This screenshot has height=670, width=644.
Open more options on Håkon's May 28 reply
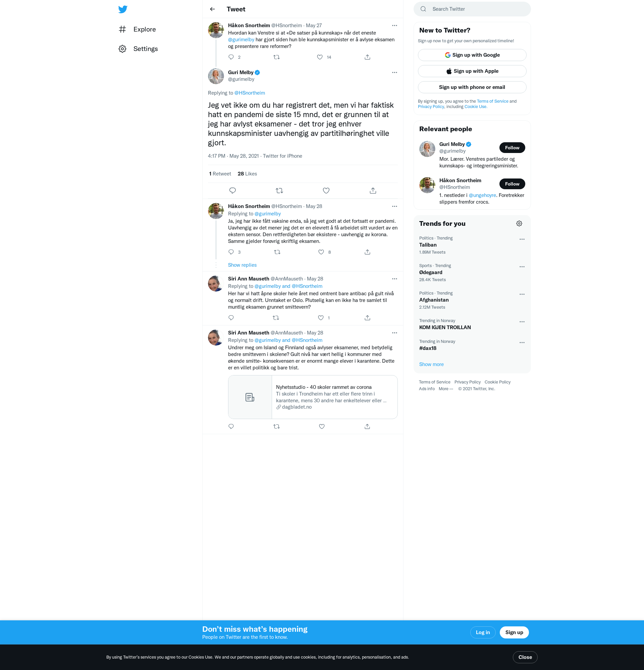coord(394,206)
